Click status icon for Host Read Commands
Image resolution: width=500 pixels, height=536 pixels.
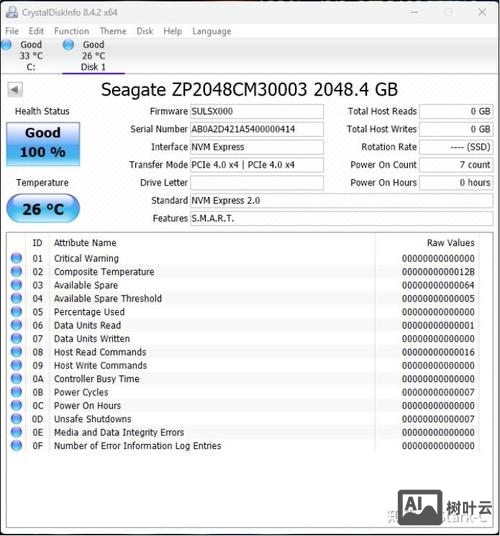(16, 352)
